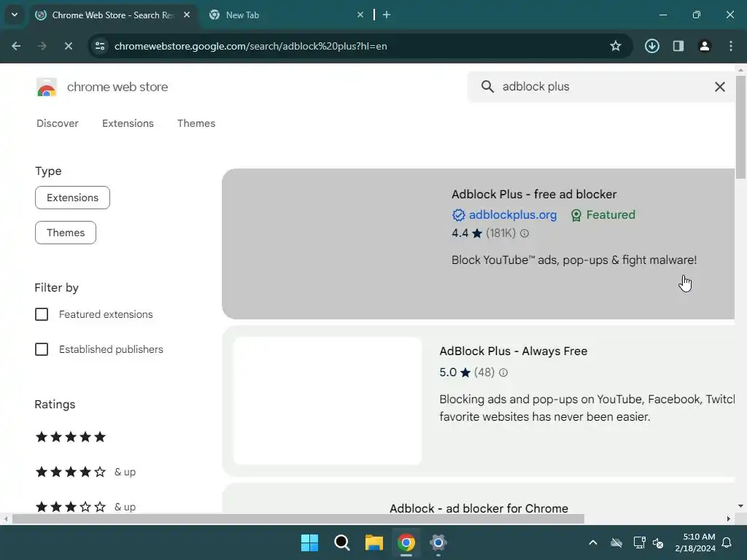Image resolution: width=747 pixels, height=560 pixels.
Task: Go back with the browser back arrow
Action: pos(16,46)
